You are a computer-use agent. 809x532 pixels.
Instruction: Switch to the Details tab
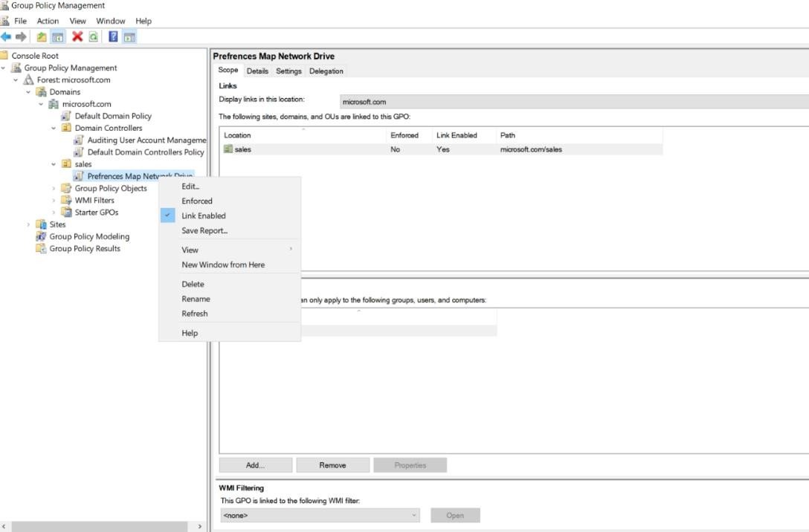(x=257, y=71)
